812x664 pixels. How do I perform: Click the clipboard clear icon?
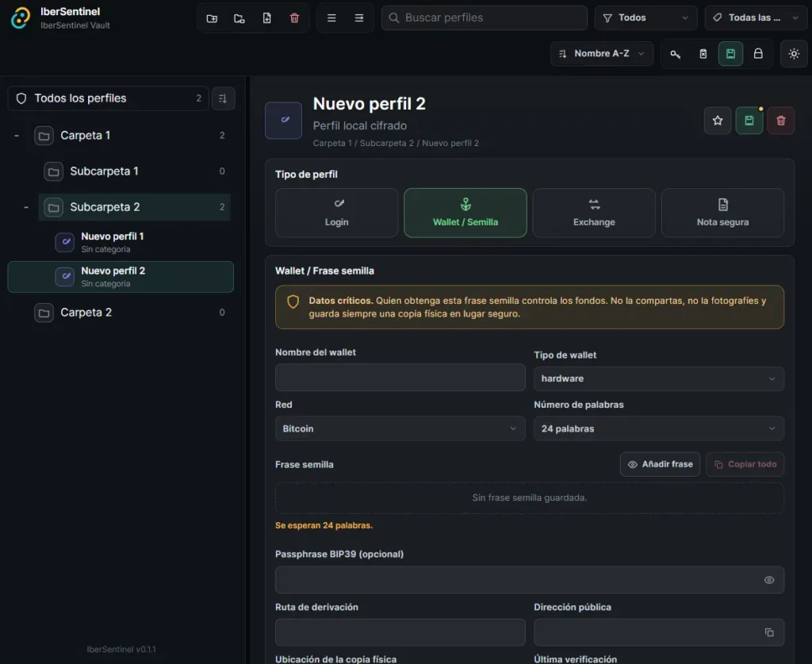pyautogui.click(x=703, y=54)
